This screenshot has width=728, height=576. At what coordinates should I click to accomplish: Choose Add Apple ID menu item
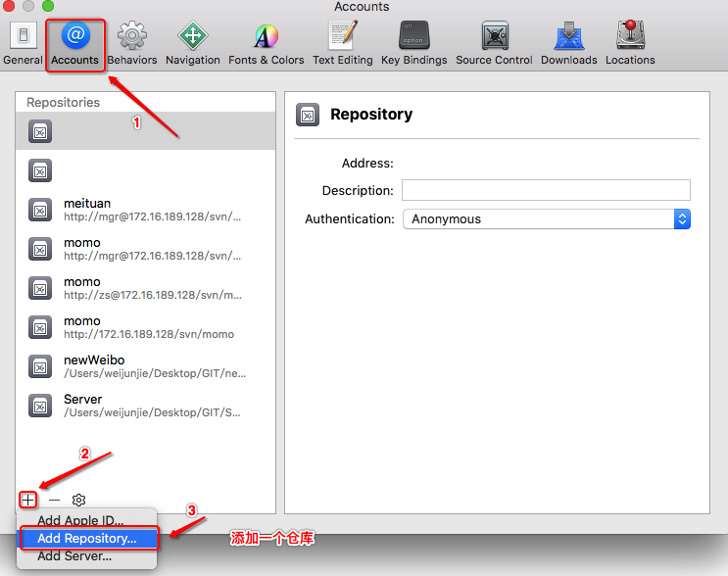pos(87,520)
